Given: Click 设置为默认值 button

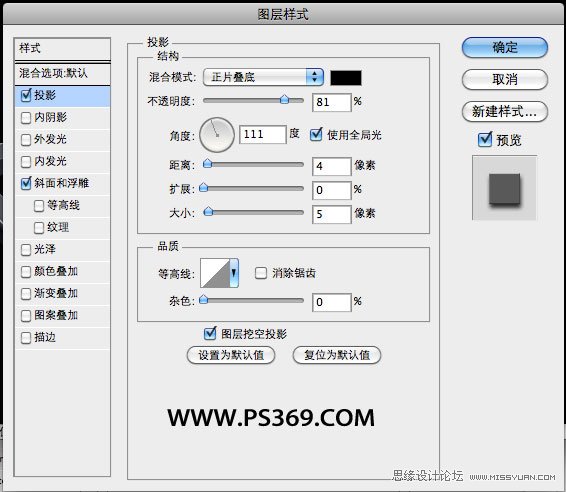Looking at the screenshot, I should [231, 355].
